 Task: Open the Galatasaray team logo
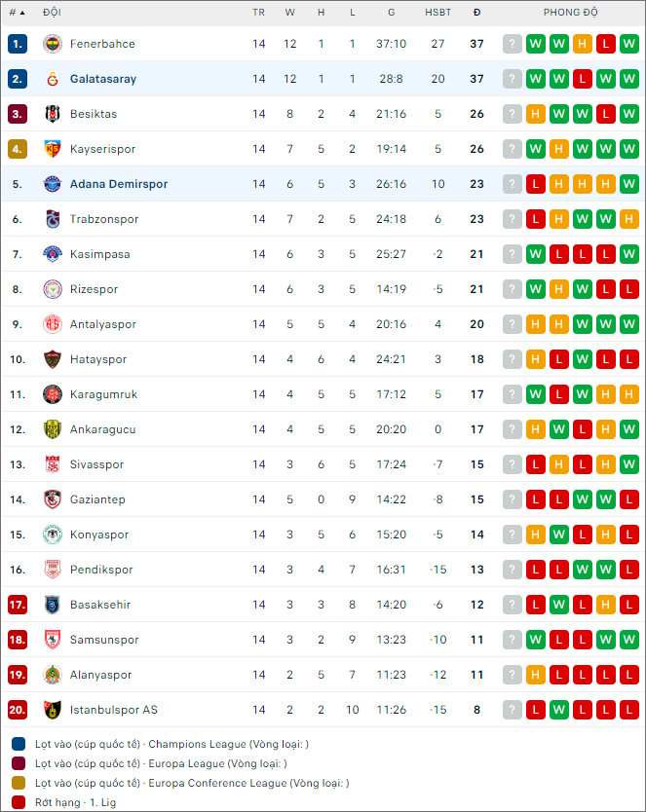click(x=53, y=79)
